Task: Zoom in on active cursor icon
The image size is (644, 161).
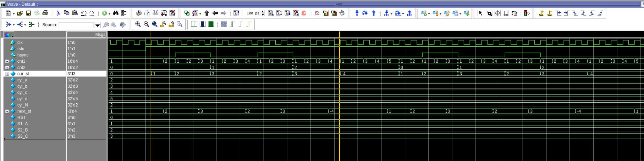Action: pos(163,24)
